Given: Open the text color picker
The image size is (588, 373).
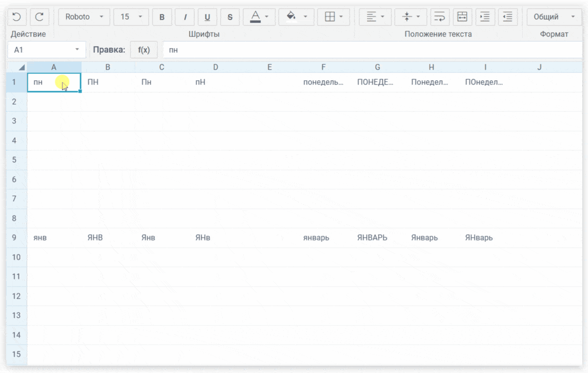Looking at the screenshot, I should point(259,17).
